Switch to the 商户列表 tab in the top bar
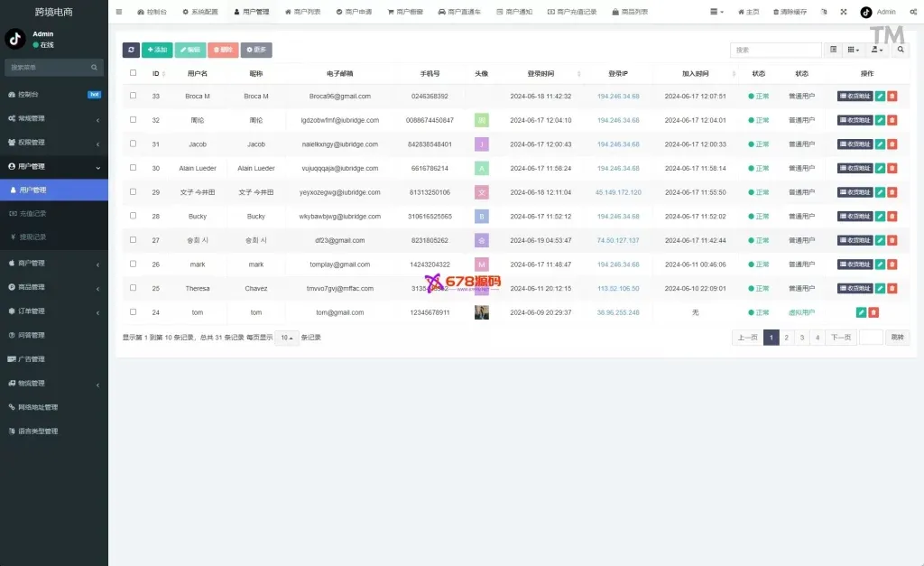Image resolution: width=924 pixels, height=566 pixels. click(302, 13)
